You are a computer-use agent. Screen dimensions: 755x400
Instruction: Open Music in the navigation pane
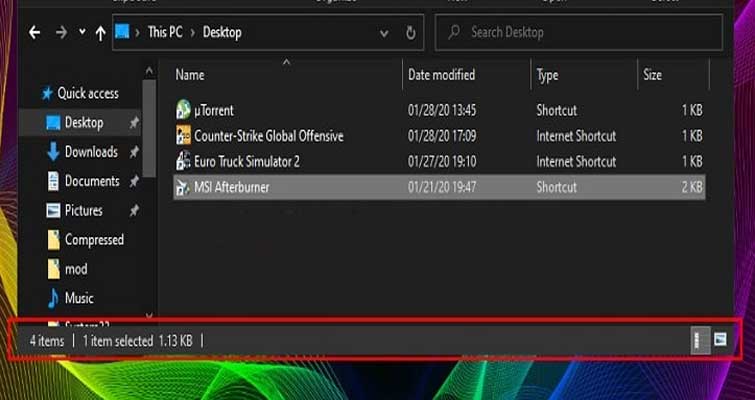tap(79, 298)
